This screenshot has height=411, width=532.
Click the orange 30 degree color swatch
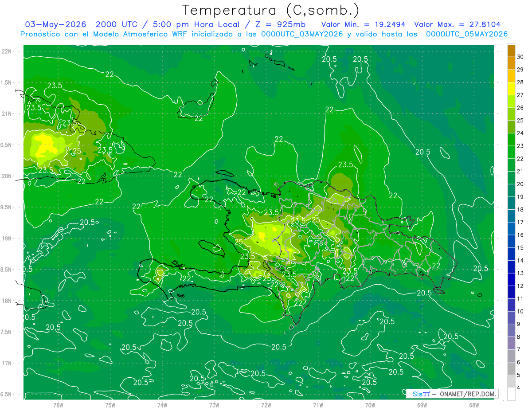511,51
